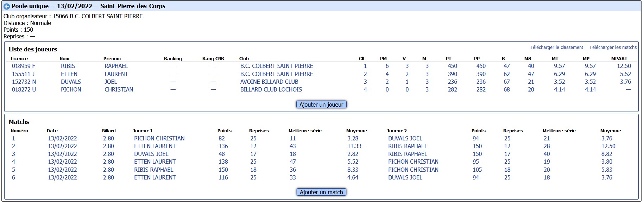
Task: Click RIBIS RAPHAEL as Joueur 2 in match 3
Action: [408, 154]
